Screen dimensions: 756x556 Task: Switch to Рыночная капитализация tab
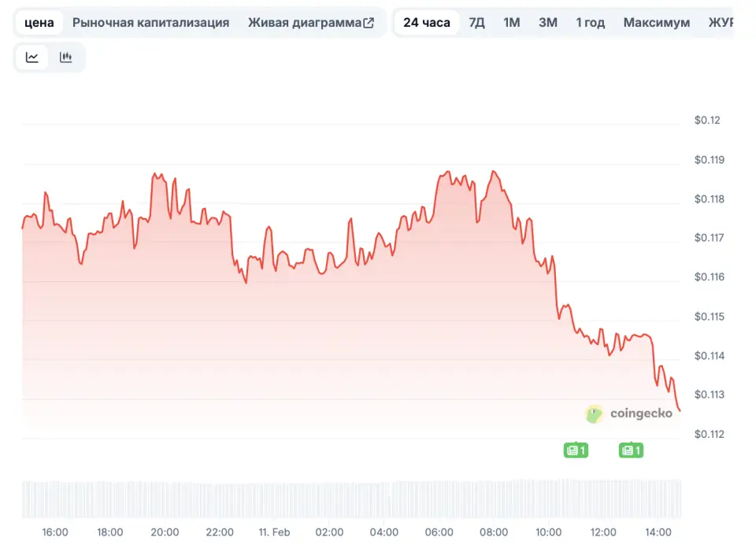pyautogui.click(x=150, y=23)
